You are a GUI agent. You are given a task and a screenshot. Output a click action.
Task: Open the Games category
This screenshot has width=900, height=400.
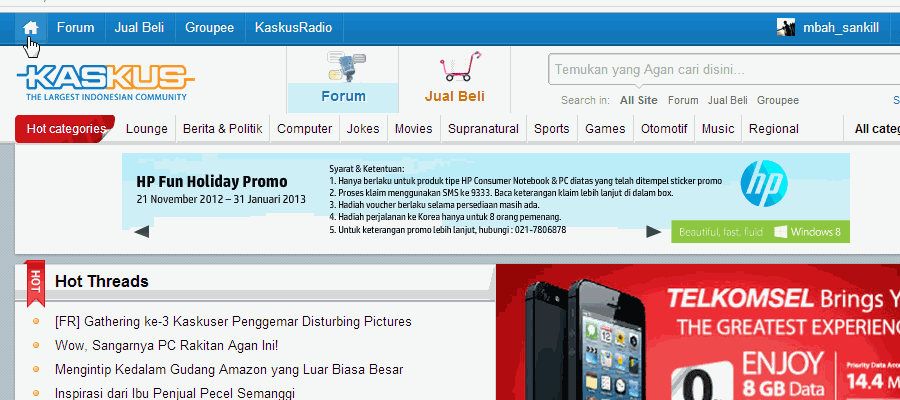[x=605, y=129]
